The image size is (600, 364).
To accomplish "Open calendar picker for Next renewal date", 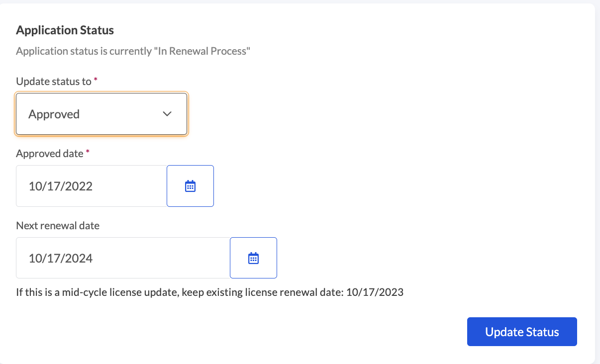I will click(253, 258).
